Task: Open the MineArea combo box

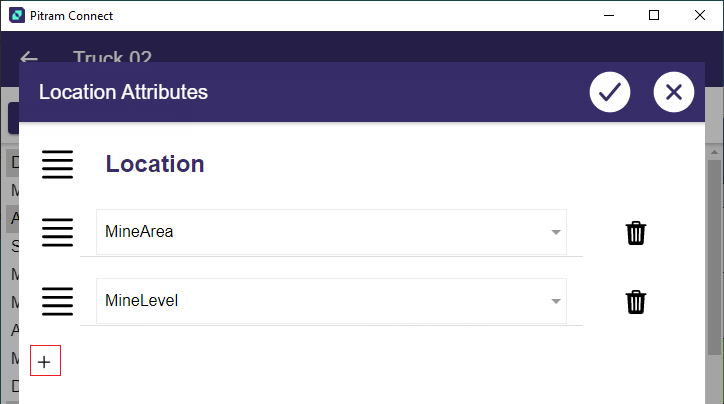Action: click(x=320, y=232)
